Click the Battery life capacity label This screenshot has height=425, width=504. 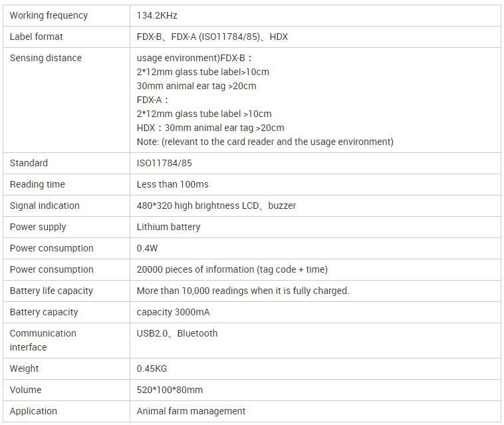(51, 291)
